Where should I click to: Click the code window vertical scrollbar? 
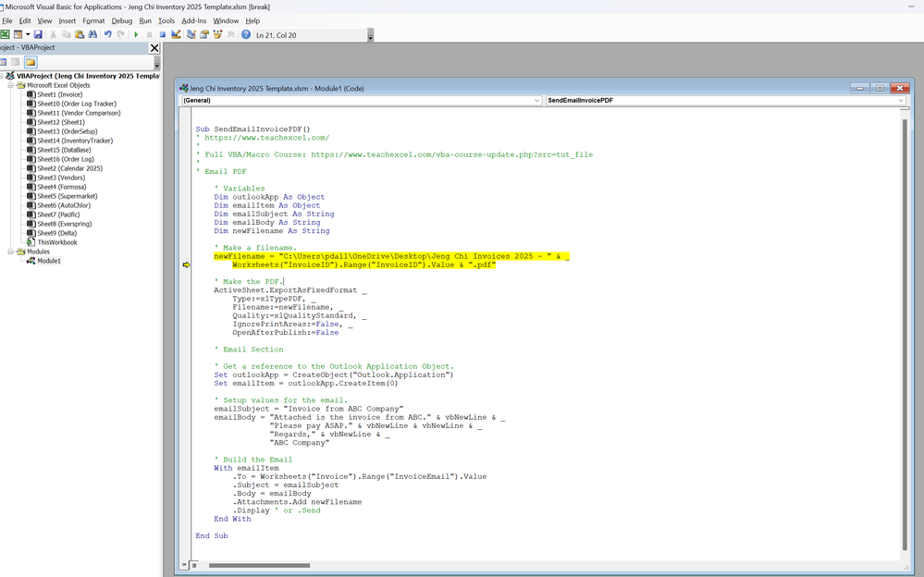(x=906, y=333)
